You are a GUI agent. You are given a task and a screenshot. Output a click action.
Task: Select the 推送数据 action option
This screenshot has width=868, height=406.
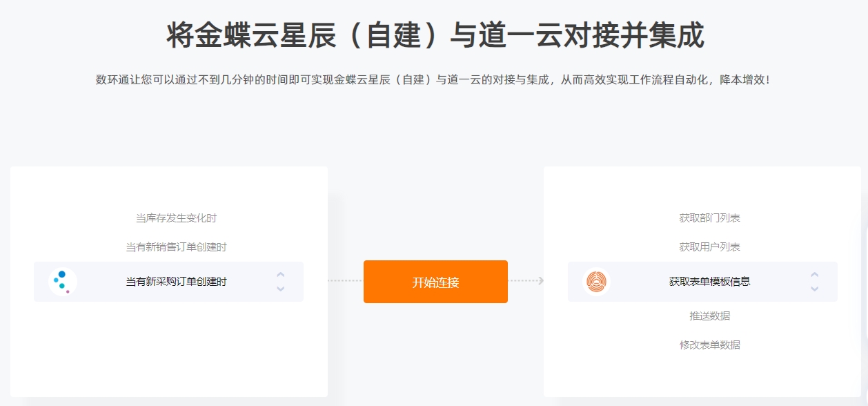709,316
